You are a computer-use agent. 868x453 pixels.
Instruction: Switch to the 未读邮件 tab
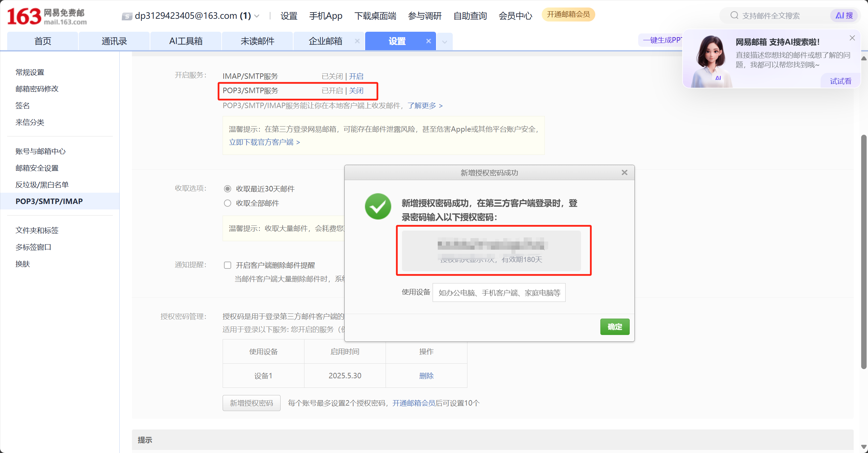pyautogui.click(x=257, y=41)
